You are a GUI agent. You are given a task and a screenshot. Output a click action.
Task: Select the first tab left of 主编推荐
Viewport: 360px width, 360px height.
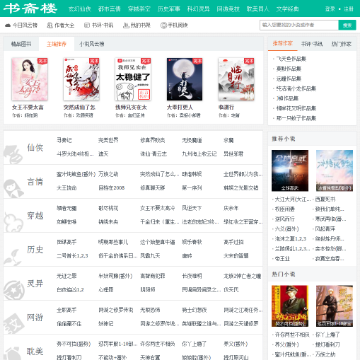21,44
